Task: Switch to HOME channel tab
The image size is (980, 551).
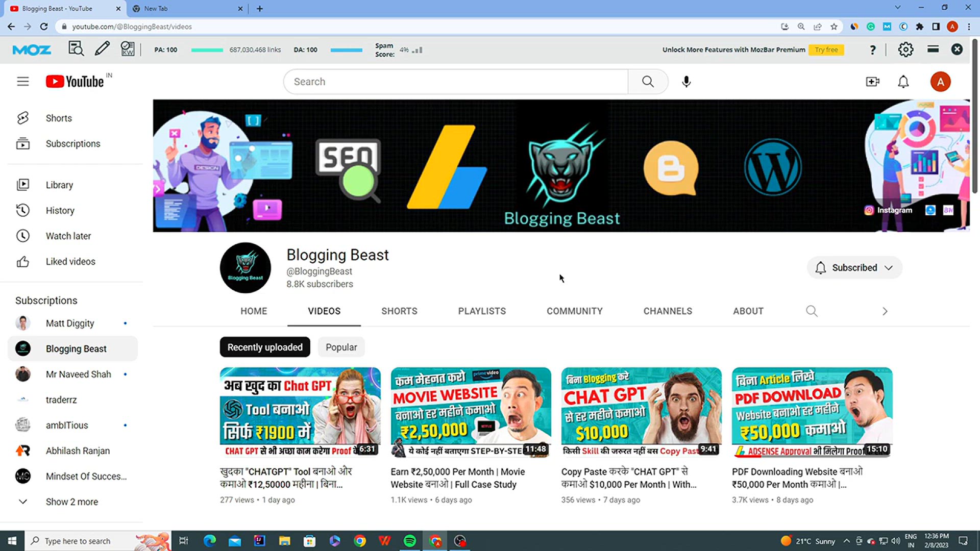Action: [254, 311]
